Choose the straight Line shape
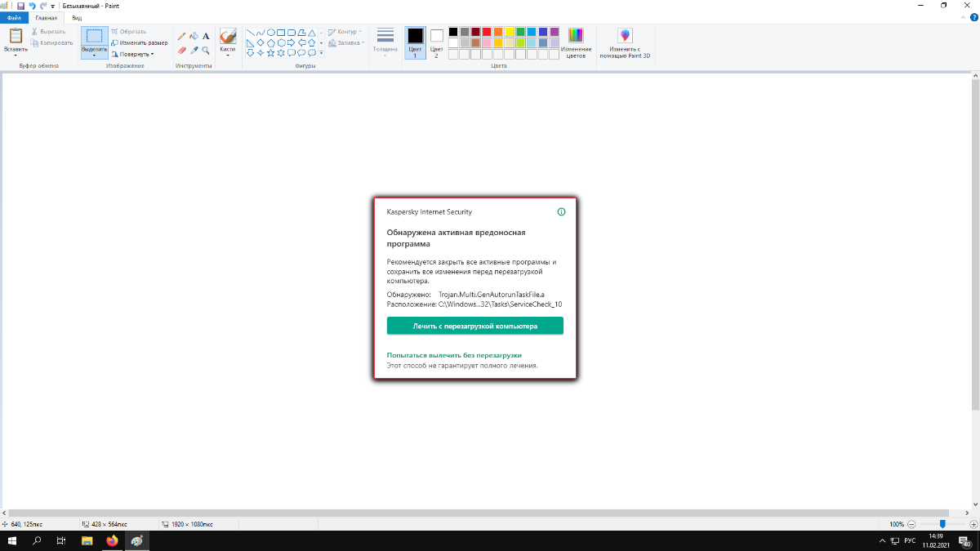Image resolution: width=980 pixels, height=551 pixels. click(251, 33)
